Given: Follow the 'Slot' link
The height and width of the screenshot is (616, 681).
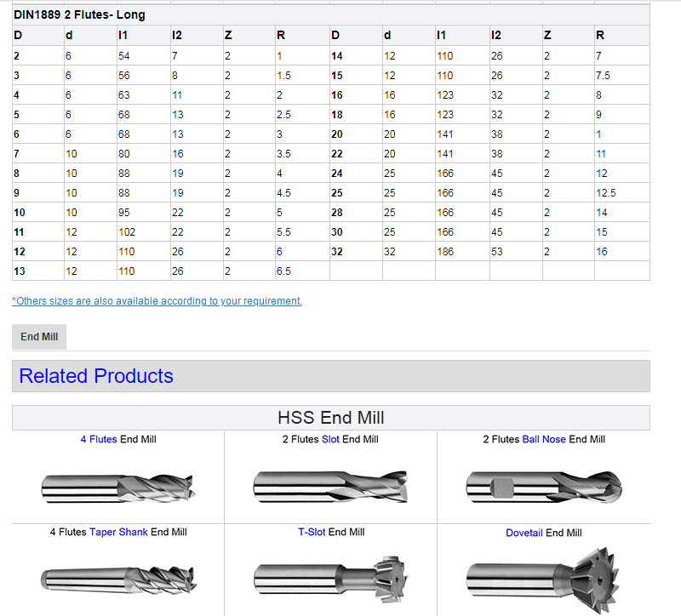Looking at the screenshot, I should click(330, 439).
